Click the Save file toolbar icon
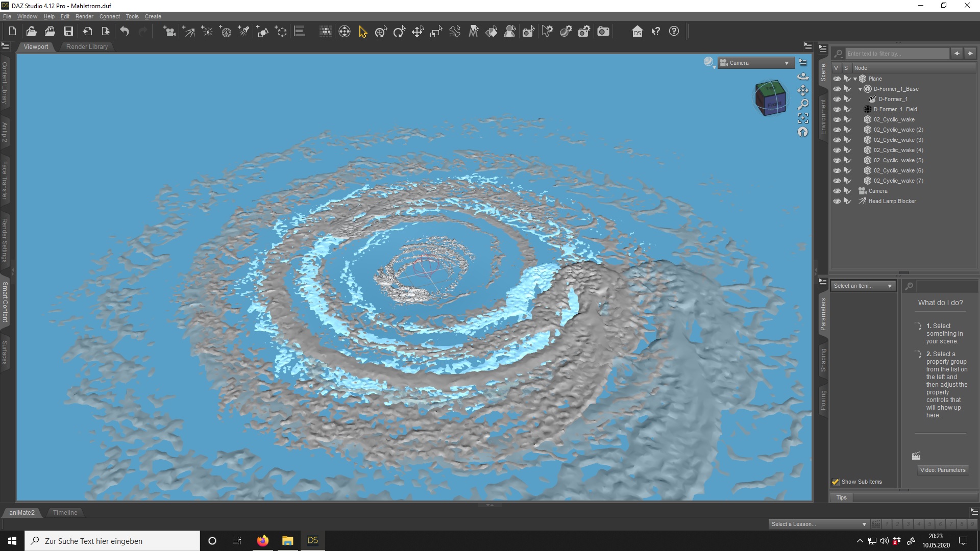Image resolution: width=980 pixels, height=551 pixels. [x=68, y=32]
